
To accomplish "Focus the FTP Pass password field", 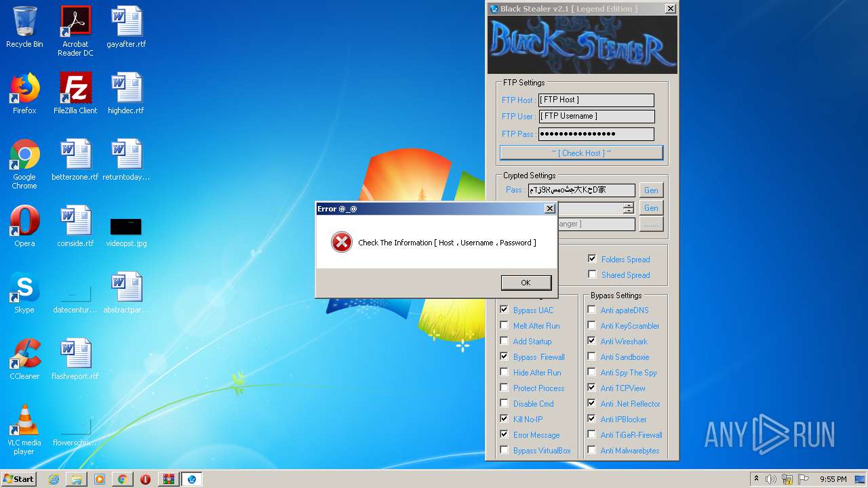I will (x=596, y=134).
